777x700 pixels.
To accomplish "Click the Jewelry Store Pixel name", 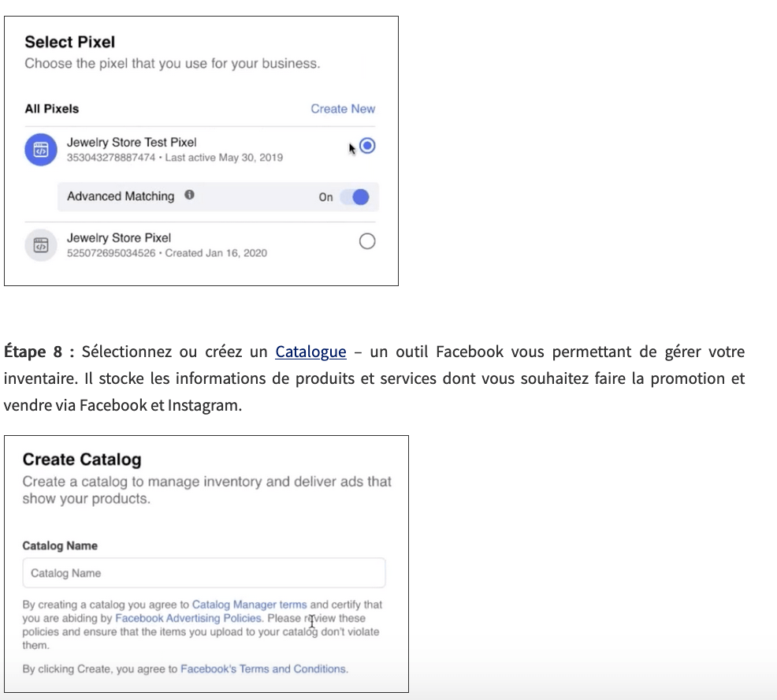I will point(119,238).
